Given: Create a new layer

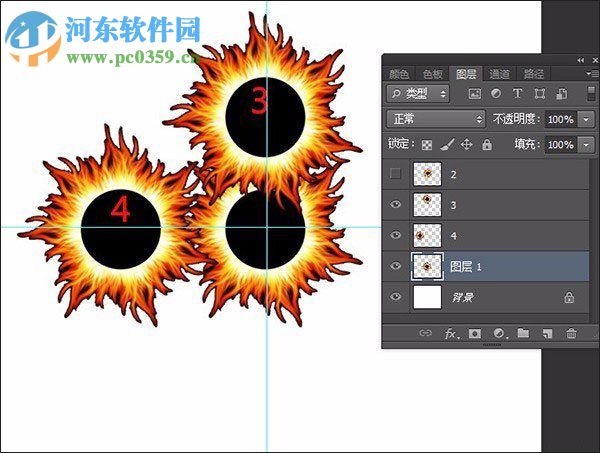Looking at the screenshot, I should tap(547, 334).
